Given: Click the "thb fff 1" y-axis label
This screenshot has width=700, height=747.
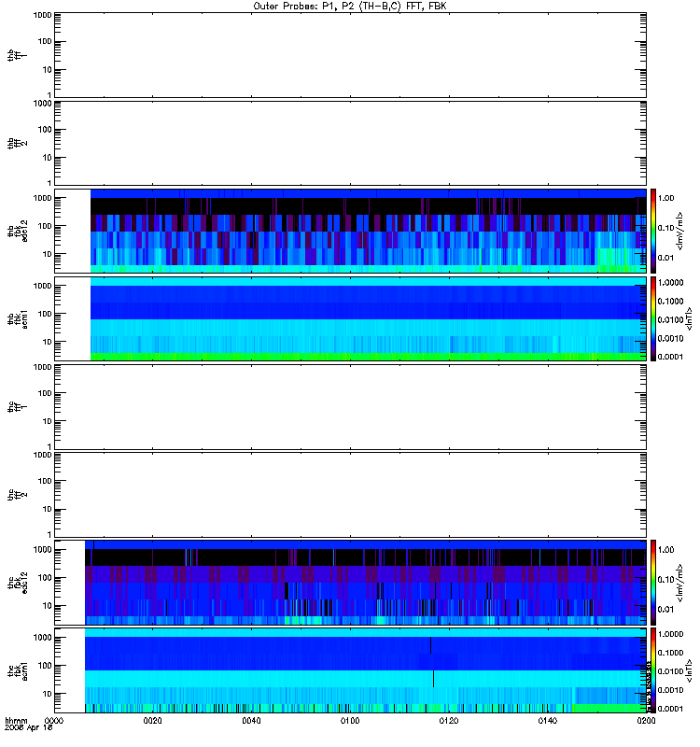Looking at the screenshot, I should click(17, 56).
